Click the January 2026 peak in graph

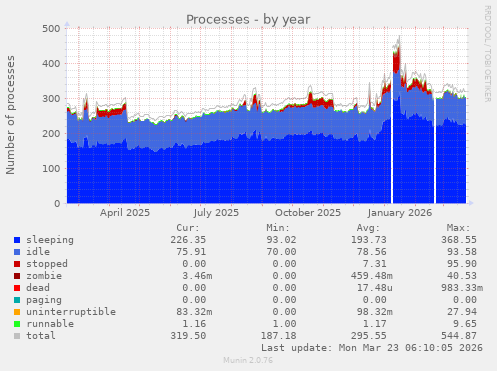pos(397,53)
